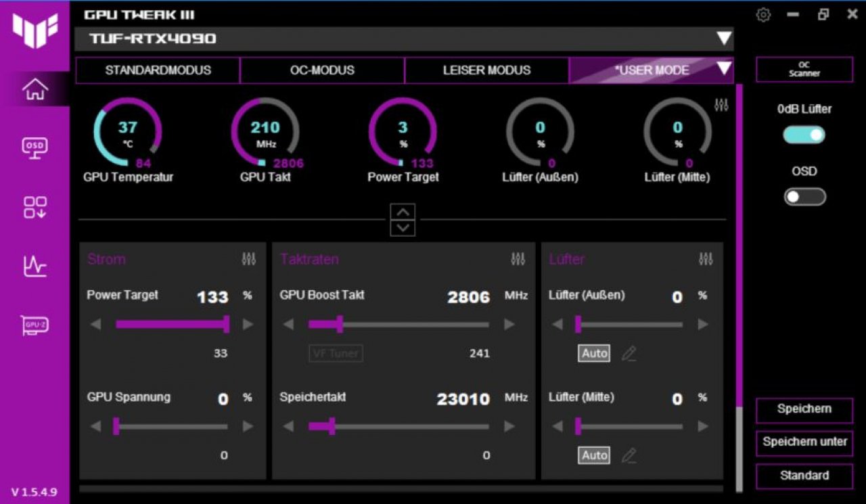
Task: Expand gauge section with down chevron
Action: pos(403,228)
